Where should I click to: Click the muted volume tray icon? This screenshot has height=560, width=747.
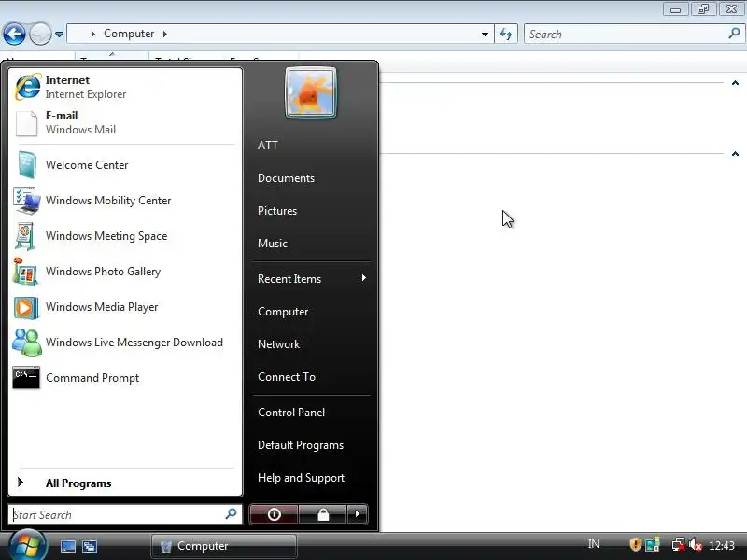tap(696, 544)
